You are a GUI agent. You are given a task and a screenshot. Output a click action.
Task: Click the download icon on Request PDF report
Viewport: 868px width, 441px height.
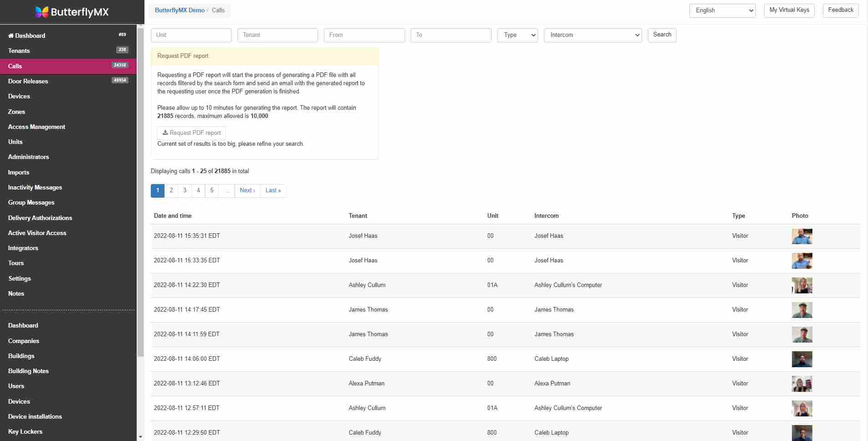coord(165,133)
